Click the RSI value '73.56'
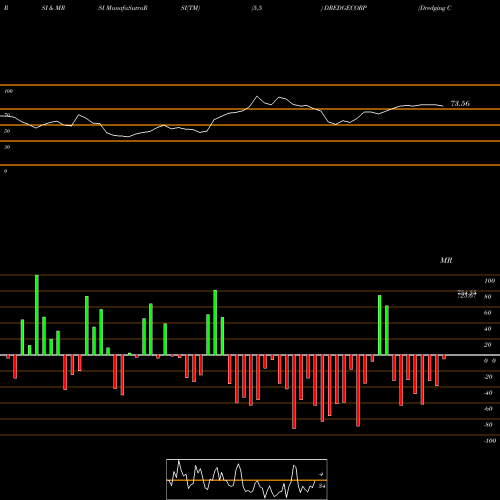The image size is (500, 500). coord(460,104)
